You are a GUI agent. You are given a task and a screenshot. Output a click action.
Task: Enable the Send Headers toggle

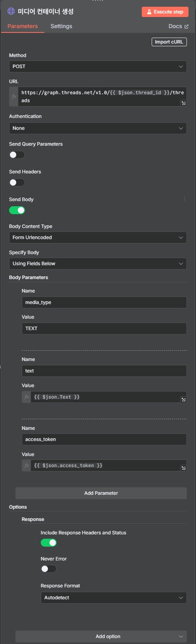(x=17, y=182)
